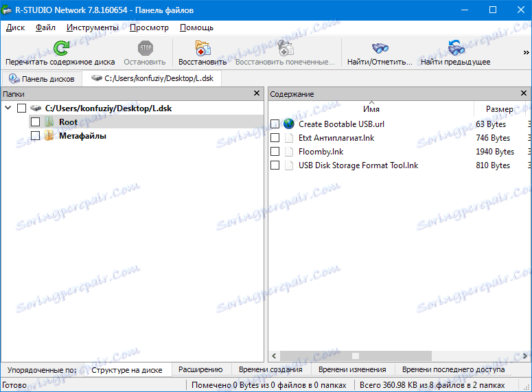Screen dimensions: 532x392
Task: Click the green reload disk contents icon
Action: pos(61,48)
